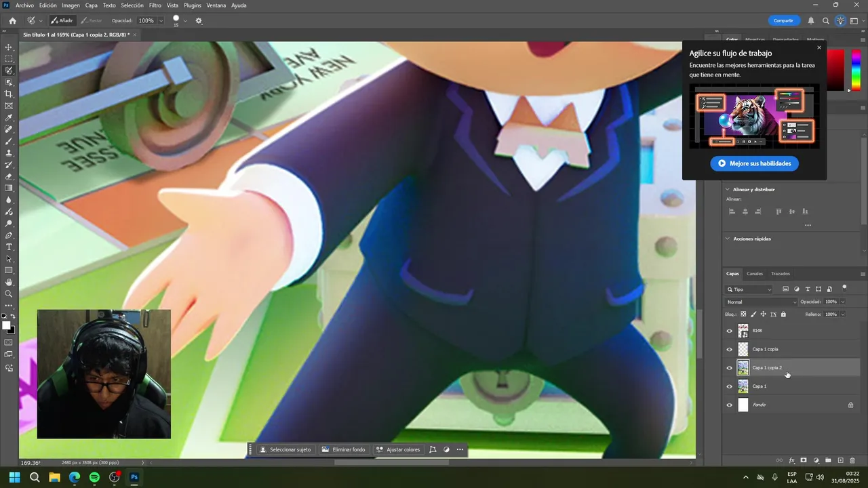Click Compartir button

point(784,21)
